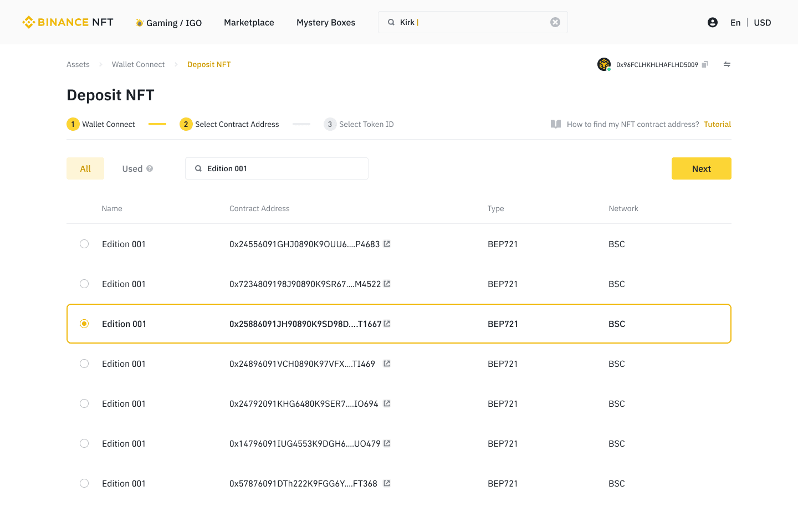Click address 0x24556091GHJ0890K9OUU6....P4683
This screenshot has height=532, width=798.
point(305,244)
